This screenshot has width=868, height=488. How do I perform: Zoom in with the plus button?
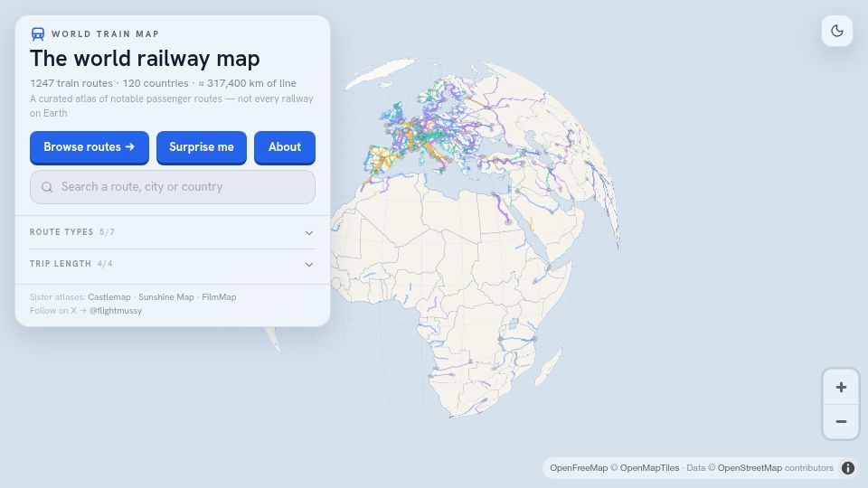[x=841, y=388]
